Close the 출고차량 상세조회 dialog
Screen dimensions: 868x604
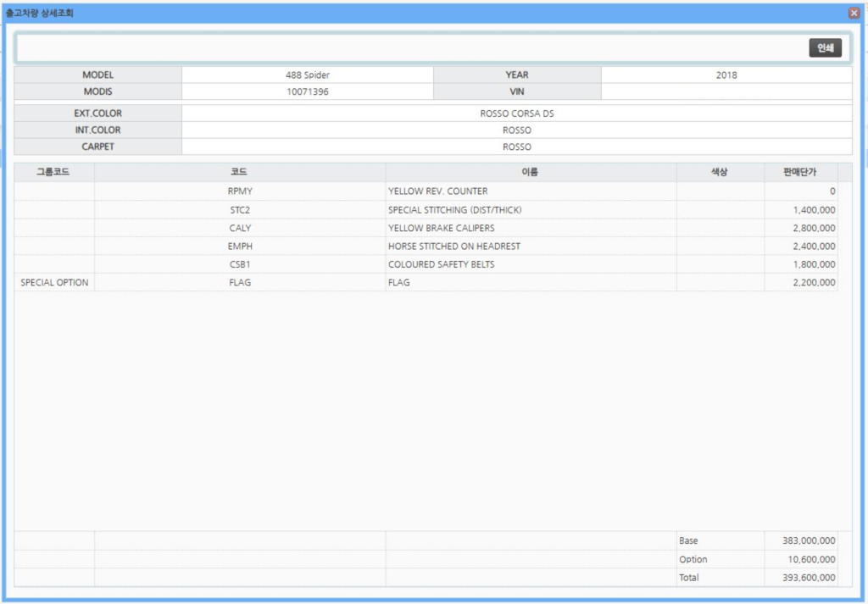coord(854,13)
